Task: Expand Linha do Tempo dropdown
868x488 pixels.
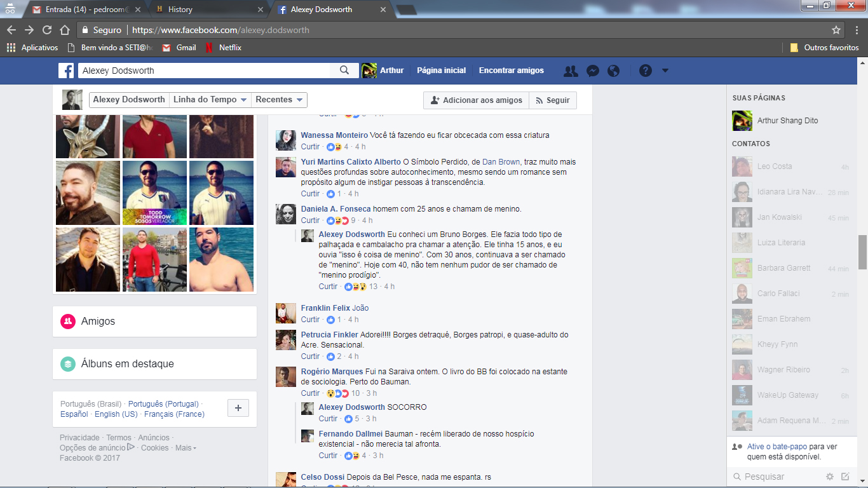Action: pos(210,100)
